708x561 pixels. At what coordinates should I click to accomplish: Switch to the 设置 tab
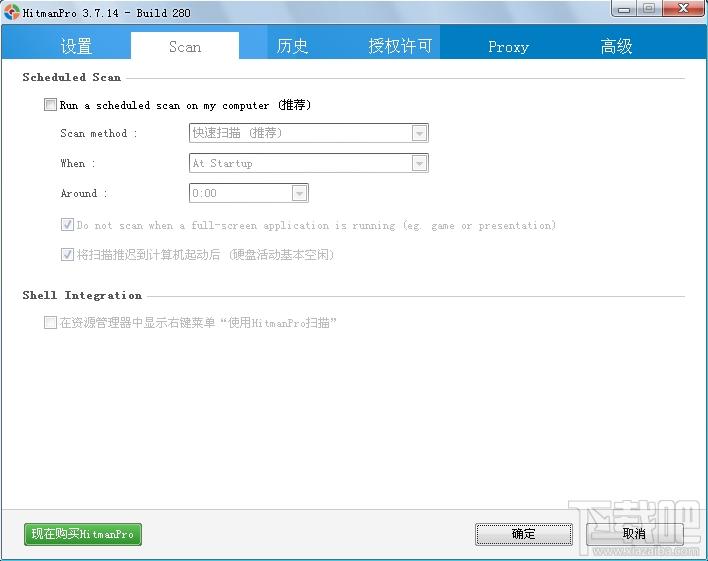pos(76,46)
